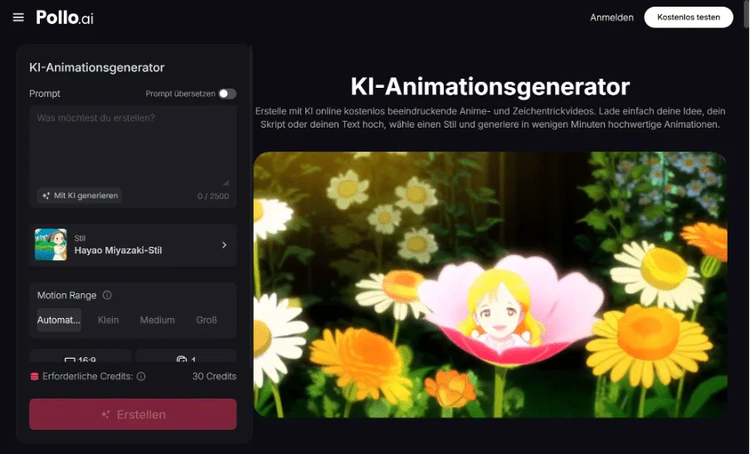The height and width of the screenshot is (454, 750).
Task: Click the Anmelden link
Action: (x=611, y=18)
